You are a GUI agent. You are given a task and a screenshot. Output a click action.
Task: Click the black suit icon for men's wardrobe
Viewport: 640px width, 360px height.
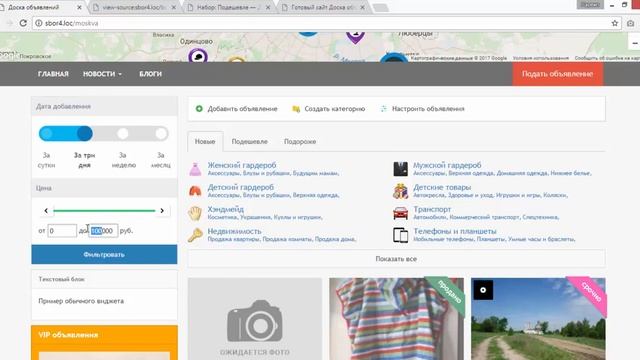[400, 169]
